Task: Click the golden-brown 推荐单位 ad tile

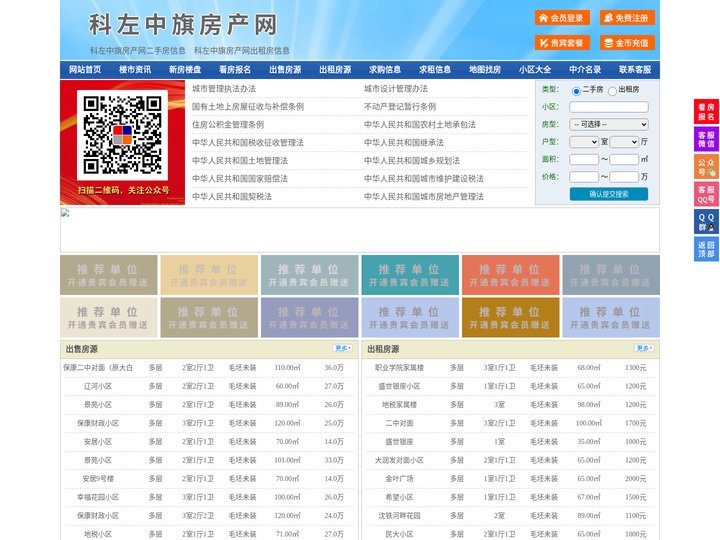Action: click(511, 318)
